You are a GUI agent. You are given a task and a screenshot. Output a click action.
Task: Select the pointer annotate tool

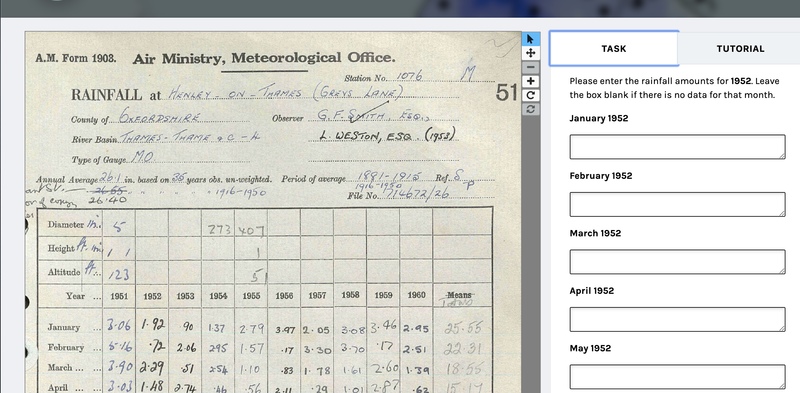(530, 39)
